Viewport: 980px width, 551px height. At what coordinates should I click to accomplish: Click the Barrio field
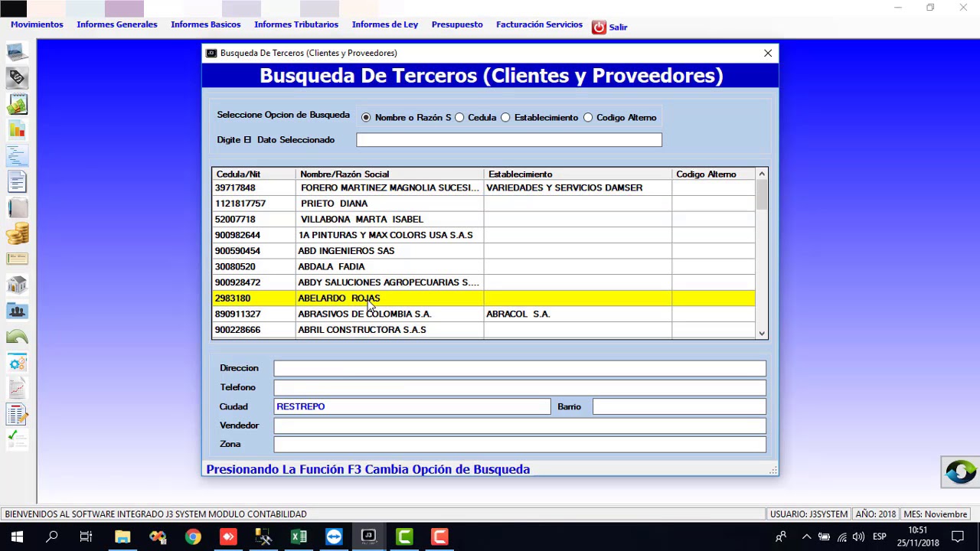[x=679, y=406]
